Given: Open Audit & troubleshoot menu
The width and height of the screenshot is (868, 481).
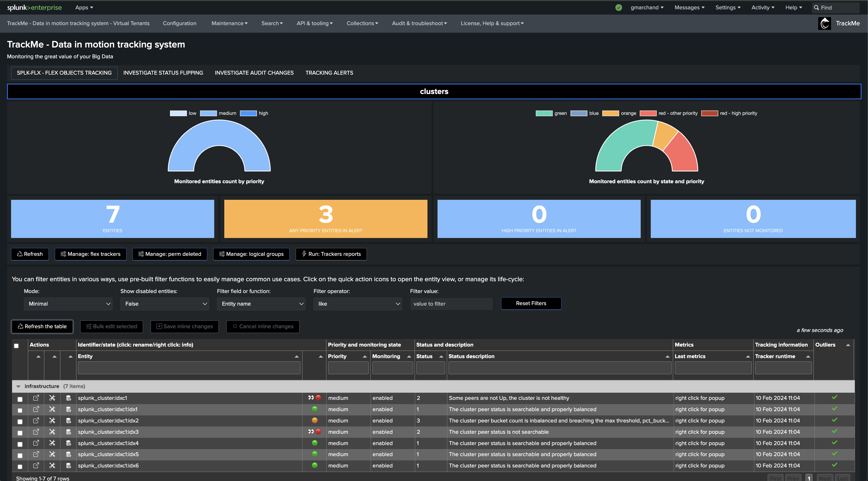Looking at the screenshot, I should [419, 23].
